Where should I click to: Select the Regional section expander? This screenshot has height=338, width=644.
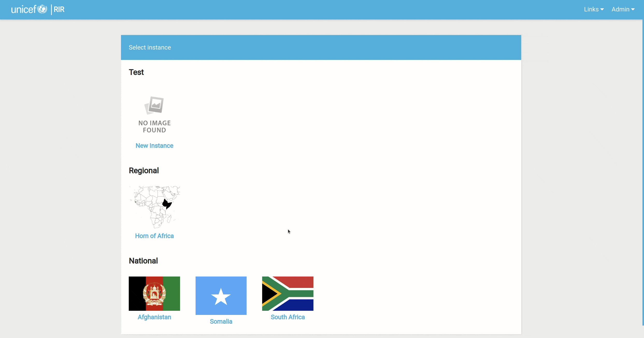coord(144,171)
